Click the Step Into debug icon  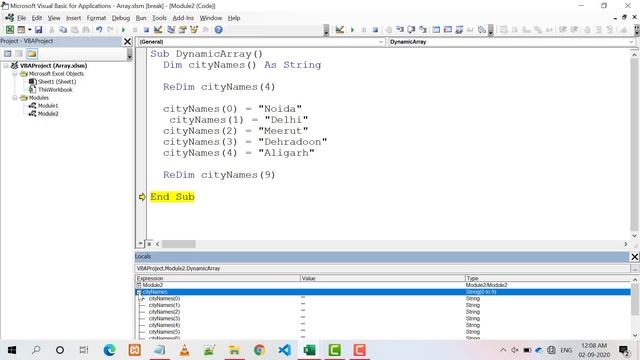(400, 29)
